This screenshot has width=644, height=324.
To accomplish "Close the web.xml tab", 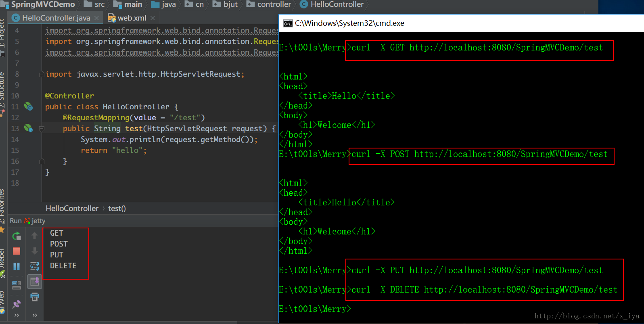I will coord(153,18).
